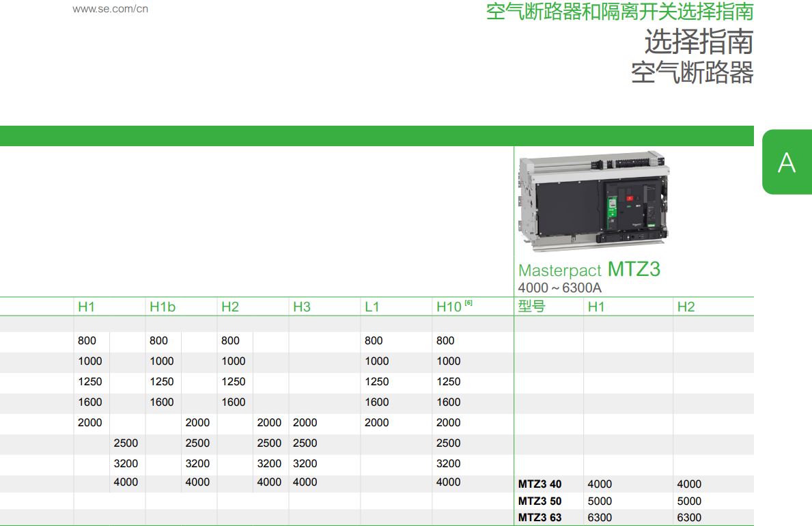The width and height of the screenshot is (812, 526).
Task: Select the Masterpact MTZ3 product name
Action: point(589,269)
